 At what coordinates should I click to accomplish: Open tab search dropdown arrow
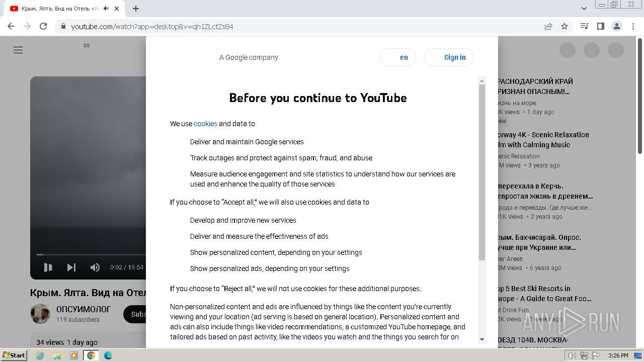coord(584,9)
